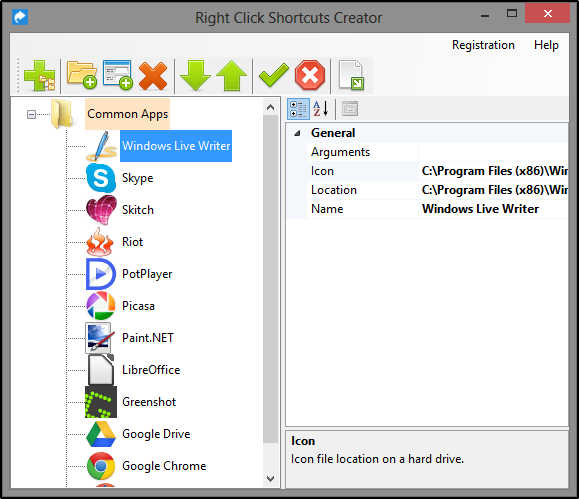Select the PotPlayer entry label
The image size is (579, 499).
pyautogui.click(x=147, y=274)
